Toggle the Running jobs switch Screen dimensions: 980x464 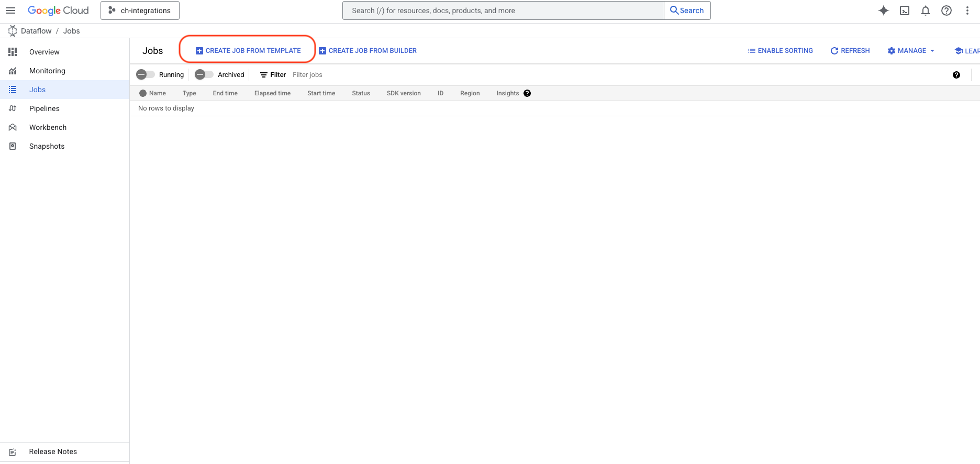coord(146,75)
